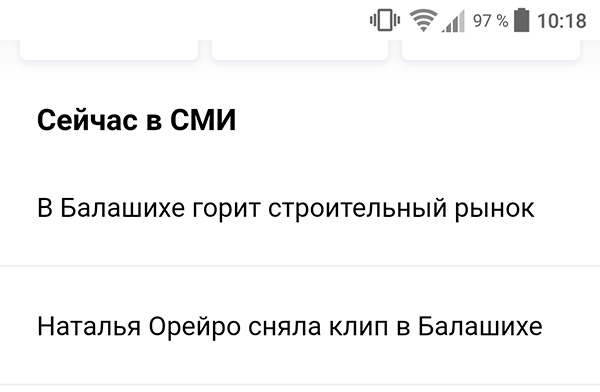The image size is (600, 392).
Task: Open 'Наталья Орейро сняла клип в Балашихе' news
Action: tap(300, 326)
